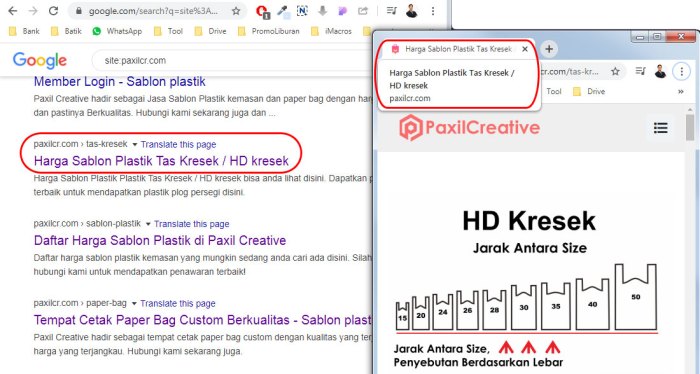Click Translate this page for sablon-plastik result
700x374 pixels.
click(192, 224)
